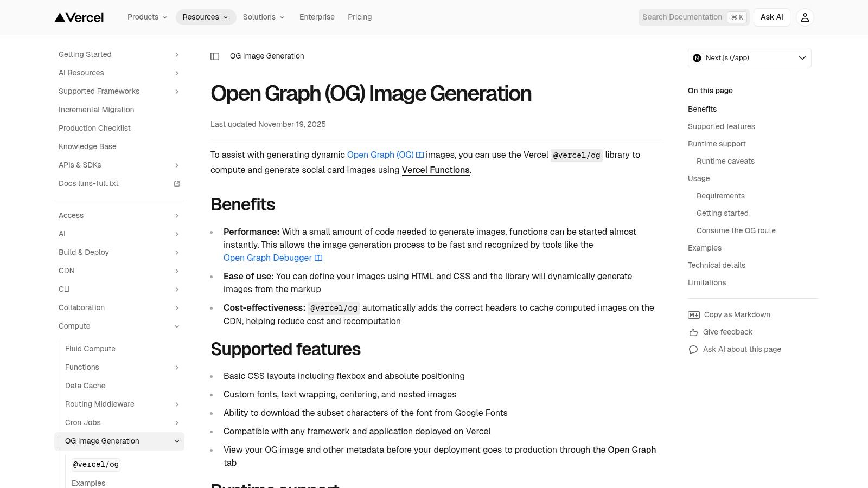Open the Open Graph Debugger link

pos(267,258)
